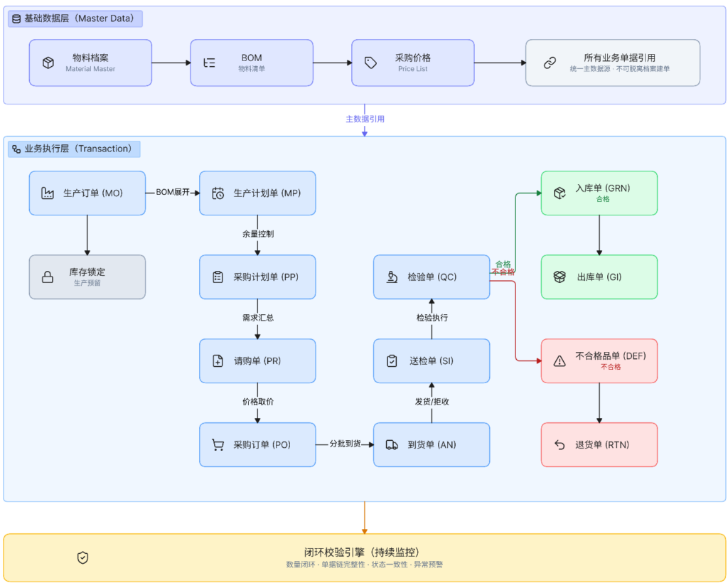This screenshot has width=728, height=588.
Task: Click the BOM展开 edge label
Action: coord(173,192)
